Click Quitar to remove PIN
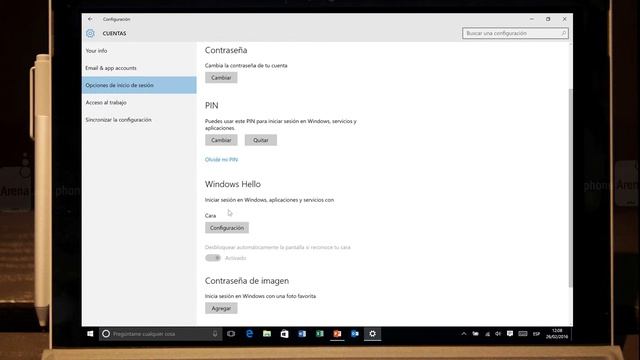 coord(261,140)
